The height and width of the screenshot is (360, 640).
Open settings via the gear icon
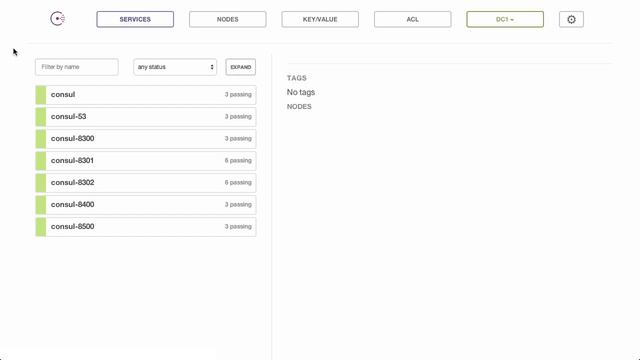pyautogui.click(x=571, y=19)
